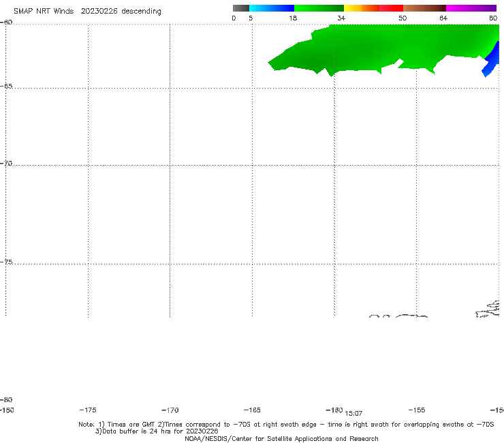Screen dimensions: 504x443
Task: Click the color bar label '34'
Action: (x=341, y=18)
